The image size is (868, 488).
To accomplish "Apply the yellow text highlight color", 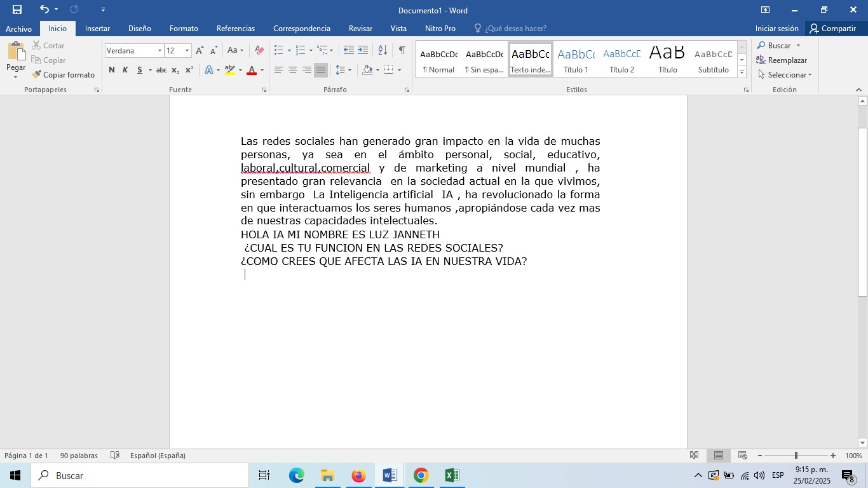I will click(230, 70).
